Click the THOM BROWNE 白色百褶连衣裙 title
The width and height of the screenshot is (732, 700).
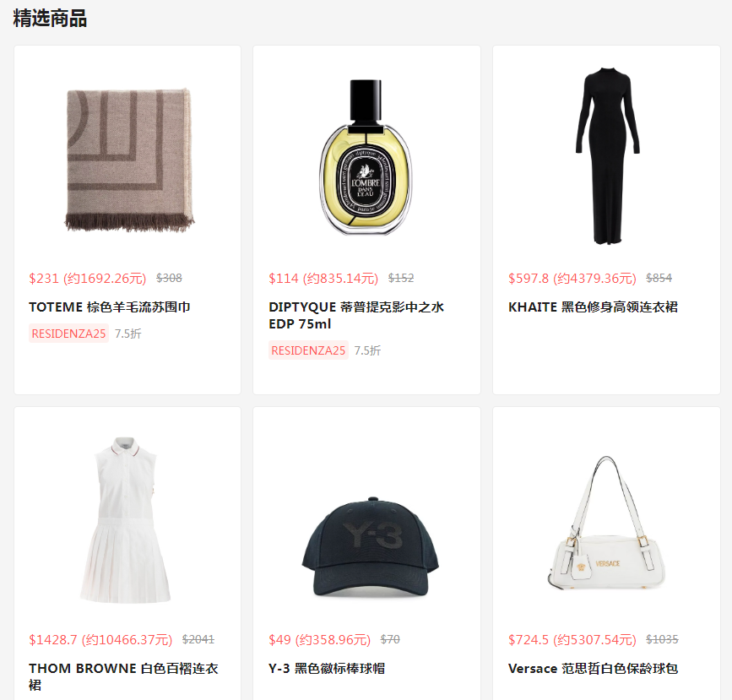[123, 676]
